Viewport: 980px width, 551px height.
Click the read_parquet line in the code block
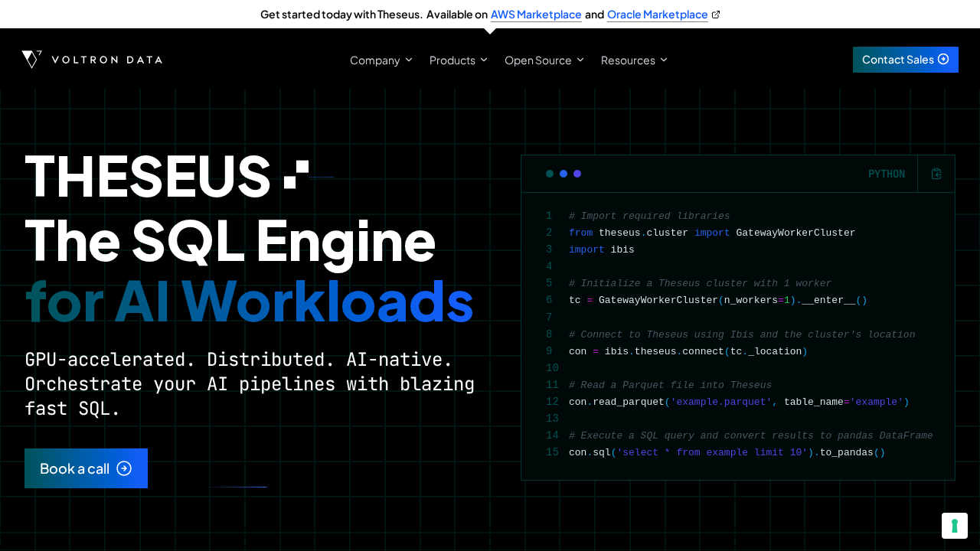(x=738, y=402)
